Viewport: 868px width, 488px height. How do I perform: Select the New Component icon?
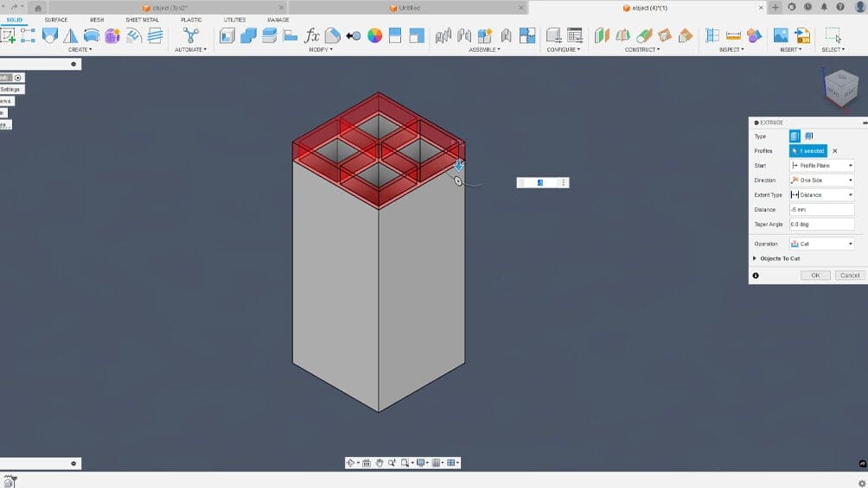click(x=485, y=35)
